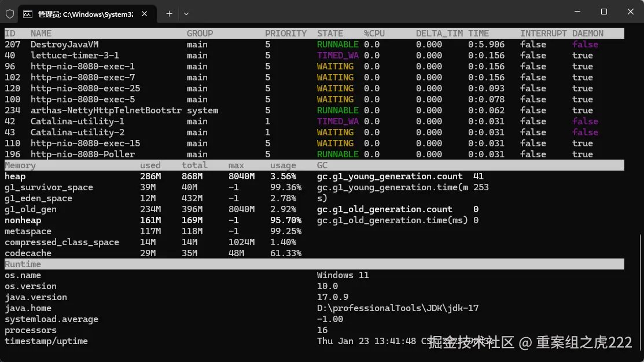Click the os.name label
The image size is (644, 362).
(x=23, y=275)
